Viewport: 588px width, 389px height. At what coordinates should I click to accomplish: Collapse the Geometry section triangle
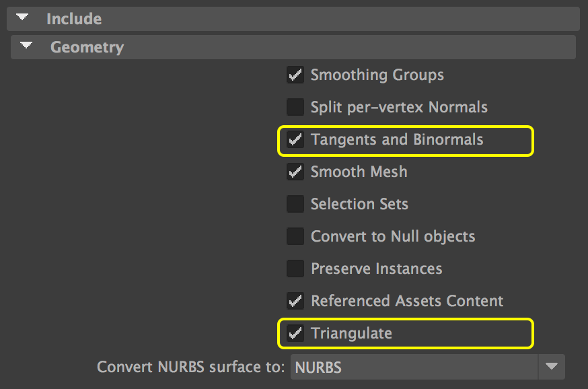(x=26, y=46)
